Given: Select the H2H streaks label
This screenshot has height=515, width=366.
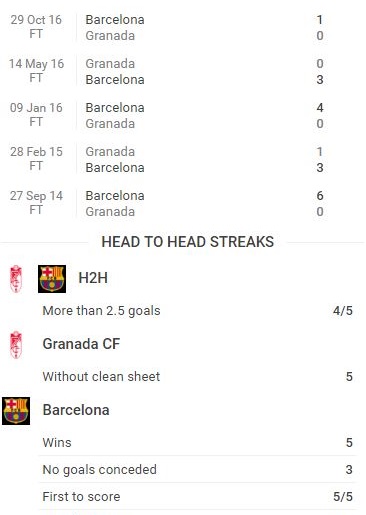Looking at the screenshot, I should point(93,278).
